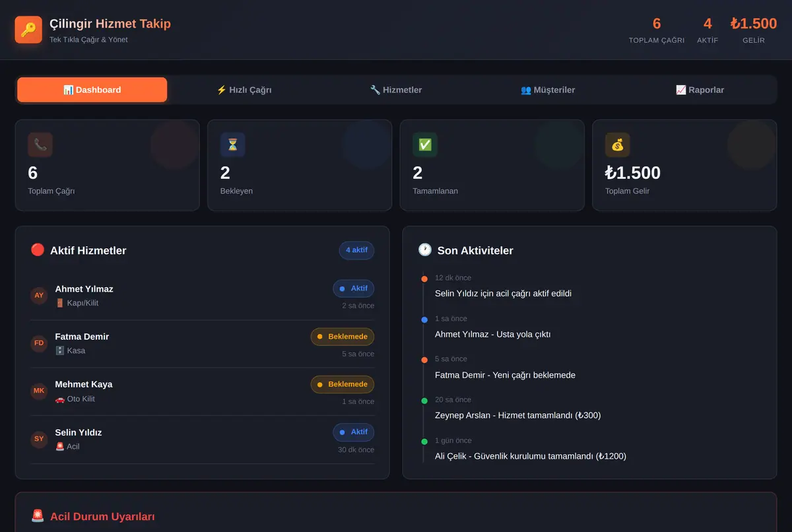Select the phone icon on Toplam Çağrı card
The width and height of the screenshot is (792, 532).
click(x=40, y=145)
